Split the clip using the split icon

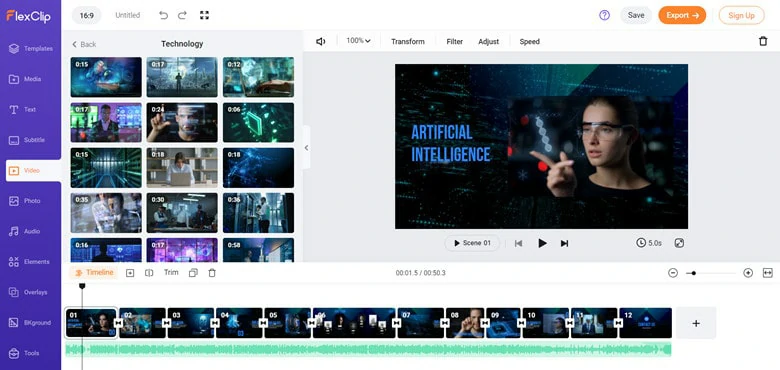point(149,273)
